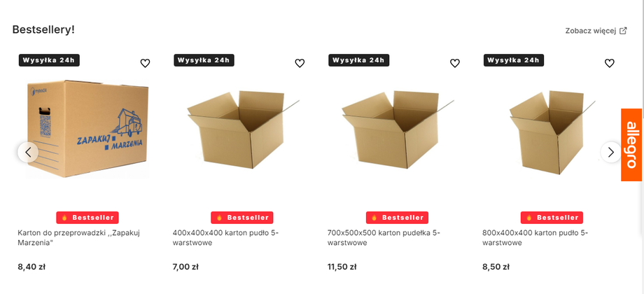Open the 700x500x500 karton pudełka title link
Viewport: 644px width, 294px height.
click(384, 238)
